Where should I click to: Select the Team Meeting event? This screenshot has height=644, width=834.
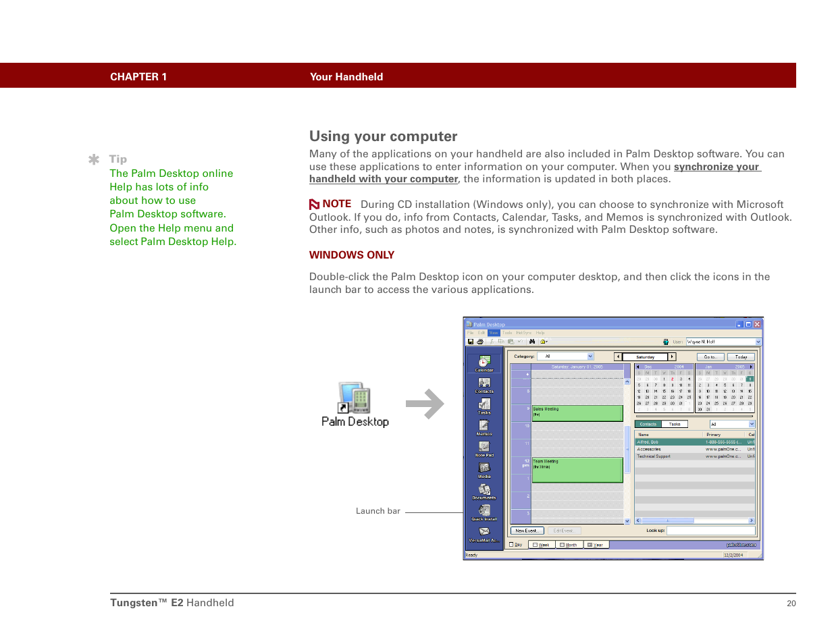tap(577, 470)
